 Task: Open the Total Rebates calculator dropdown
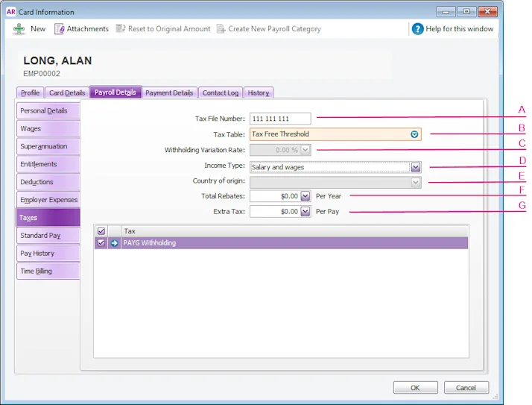(x=305, y=196)
